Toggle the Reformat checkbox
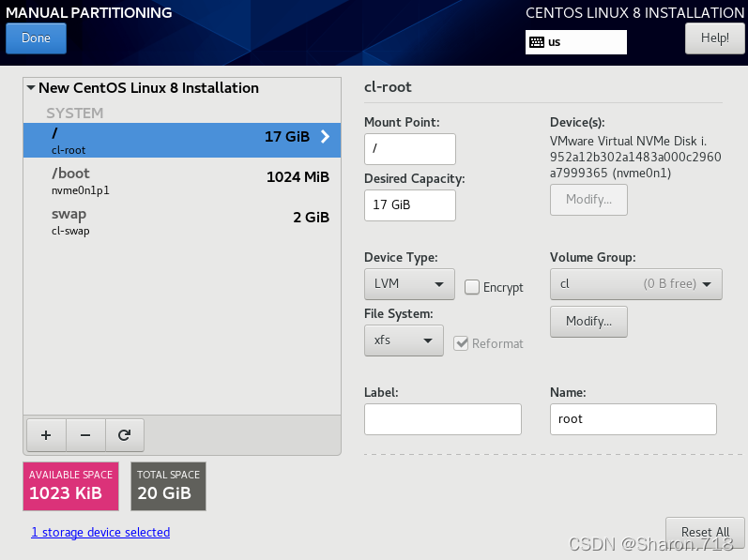This screenshot has width=748, height=560. (x=461, y=343)
